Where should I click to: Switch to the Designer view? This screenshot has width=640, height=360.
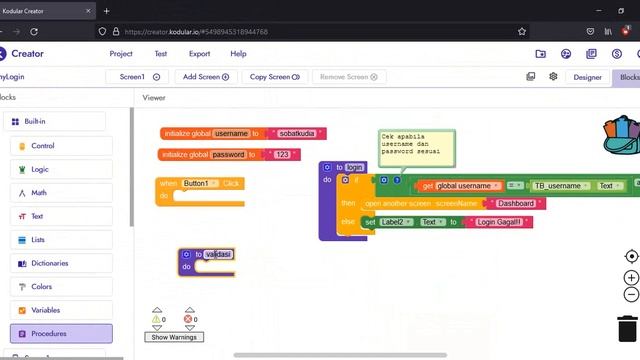[x=587, y=77]
